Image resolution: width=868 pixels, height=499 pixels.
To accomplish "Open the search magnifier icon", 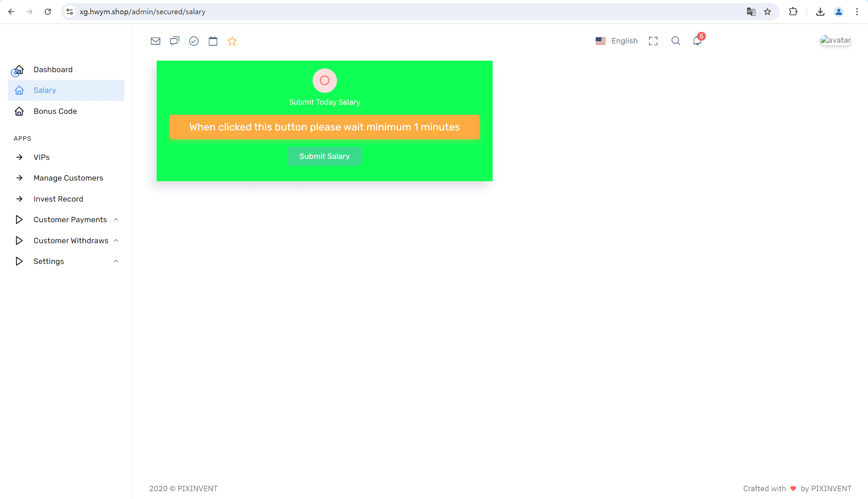I will pos(676,41).
